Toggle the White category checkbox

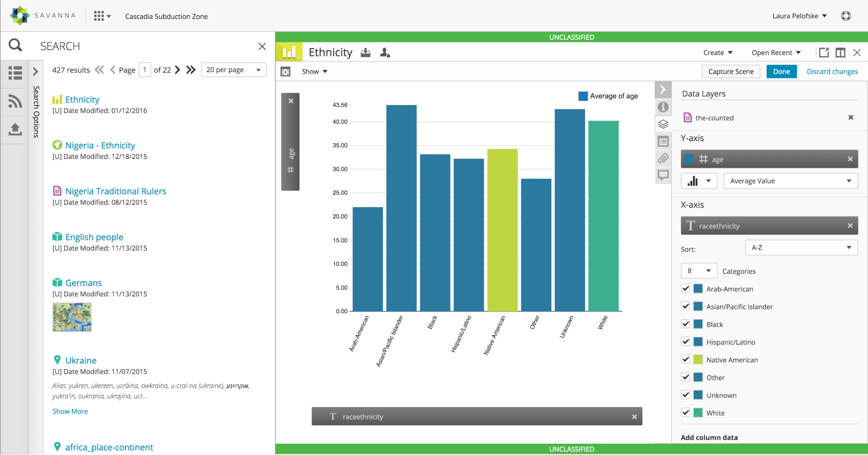click(x=686, y=412)
